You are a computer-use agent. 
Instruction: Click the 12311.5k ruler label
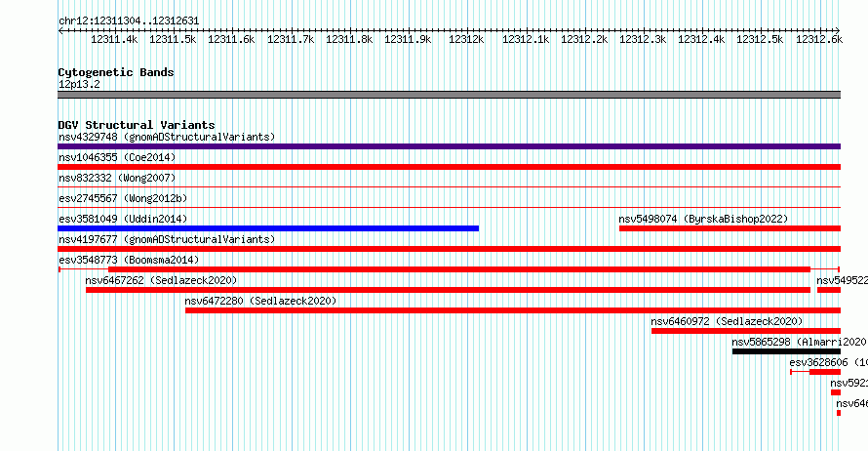pyautogui.click(x=173, y=39)
